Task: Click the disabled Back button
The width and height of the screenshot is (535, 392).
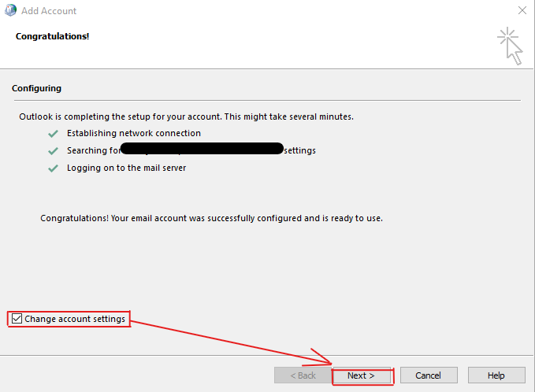Action: 303,375
